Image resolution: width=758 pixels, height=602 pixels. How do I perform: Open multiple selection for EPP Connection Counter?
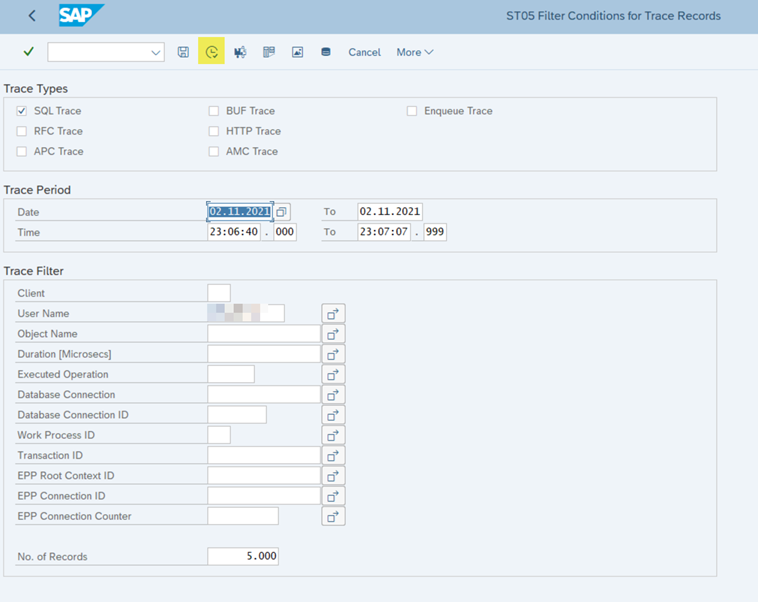(x=333, y=517)
